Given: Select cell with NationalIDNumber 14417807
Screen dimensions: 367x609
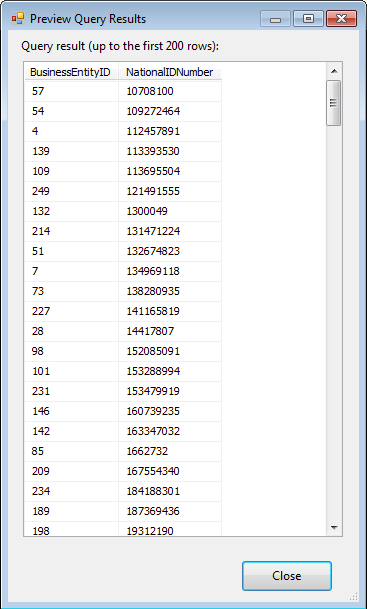Looking at the screenshot, I should tap(170, 331).
